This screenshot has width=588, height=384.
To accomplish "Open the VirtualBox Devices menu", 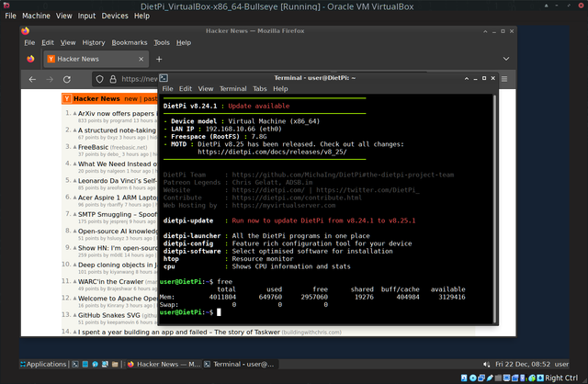I will click(x=115, y=16).
